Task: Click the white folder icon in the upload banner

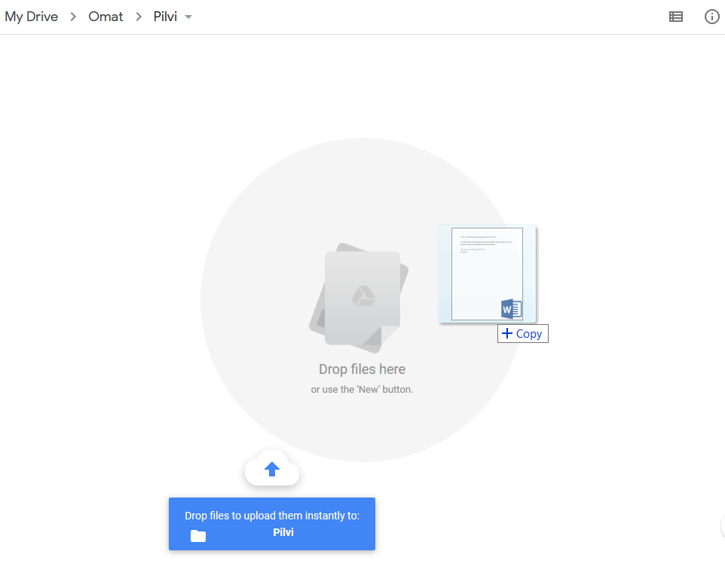Action: point(198,536)
